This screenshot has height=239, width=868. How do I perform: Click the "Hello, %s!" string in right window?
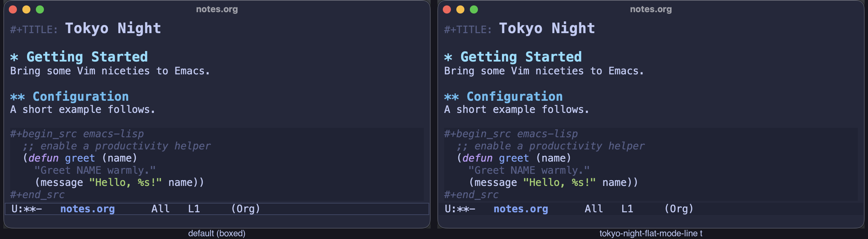pos(559,183)
